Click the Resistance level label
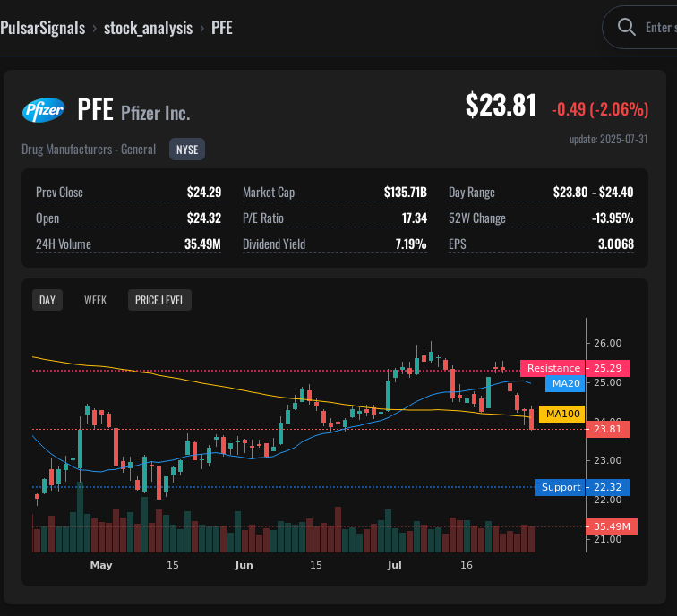 click(553, 368)
